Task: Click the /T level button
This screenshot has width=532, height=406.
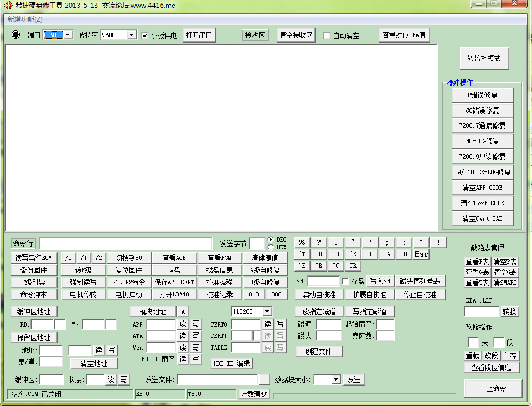Action: point(69,258)
